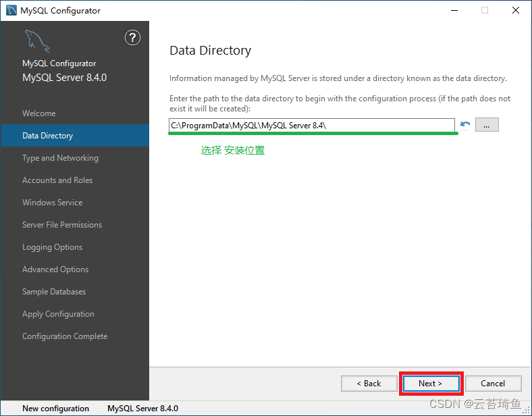This screenshot has width=532, height=416.
Task: Open the Advanced Options step
Action: click(x=75, y=269)
